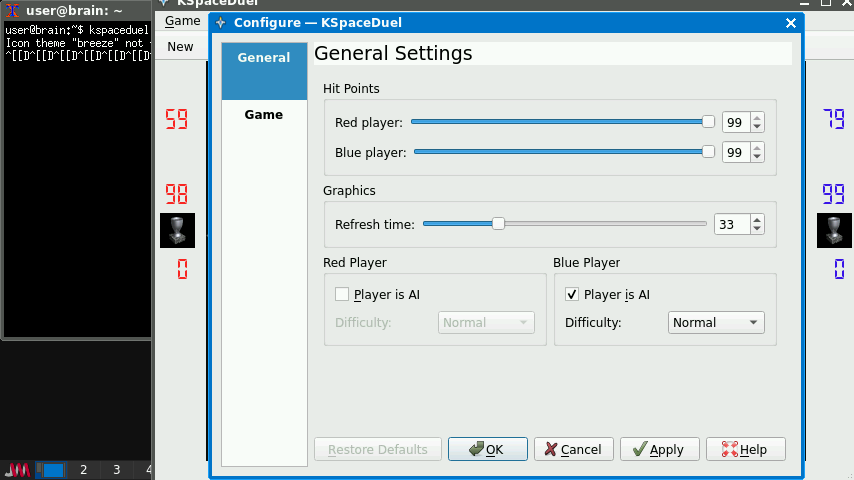This screenshot has height=480, width=854.
Task: Click the red player's ship icon
Action: [177, 230]
